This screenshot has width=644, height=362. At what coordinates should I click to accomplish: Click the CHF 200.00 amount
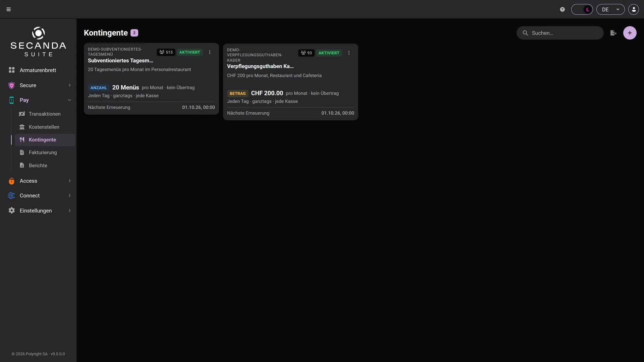point(267,93)
